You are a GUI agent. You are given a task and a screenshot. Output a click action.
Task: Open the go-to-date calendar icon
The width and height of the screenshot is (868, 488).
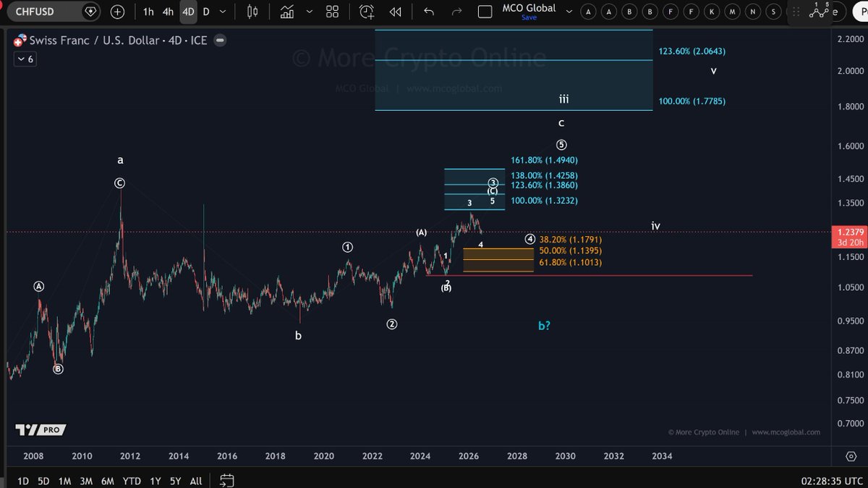(227, 480)
